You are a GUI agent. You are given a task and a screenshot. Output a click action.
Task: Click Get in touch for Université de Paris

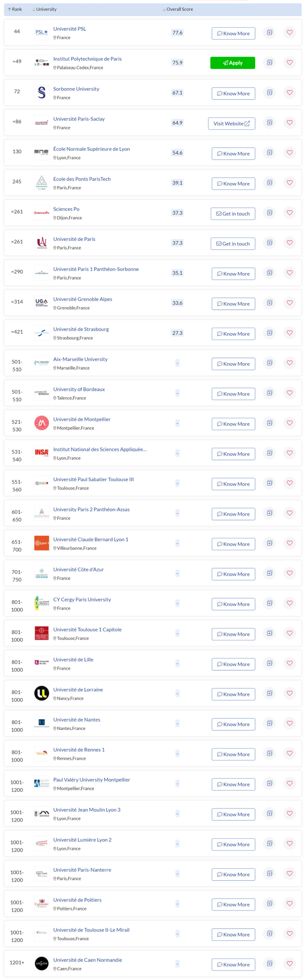pyautogui.click(x=233, y=244)
